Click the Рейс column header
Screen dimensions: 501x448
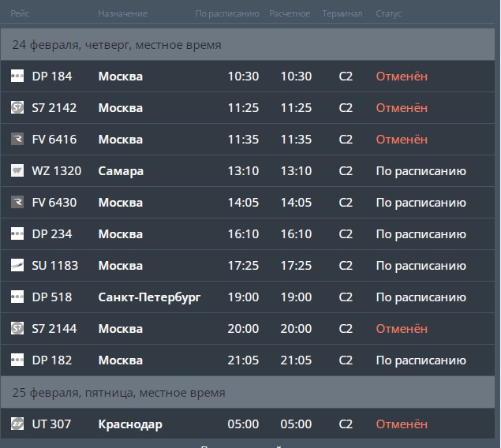[20, 13]
